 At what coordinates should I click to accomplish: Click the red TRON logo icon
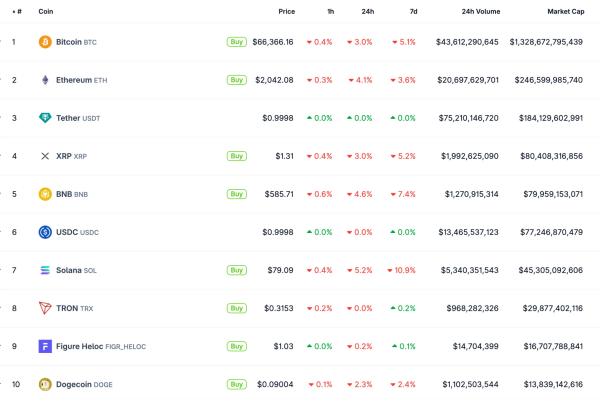[44, 308]
